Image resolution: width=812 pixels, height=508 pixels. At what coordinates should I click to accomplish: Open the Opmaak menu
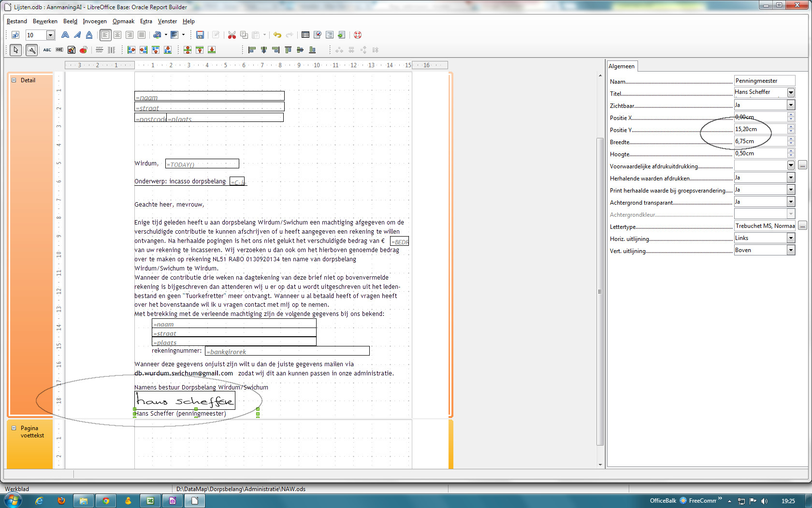pyautogui.click(x=123, y=21)
